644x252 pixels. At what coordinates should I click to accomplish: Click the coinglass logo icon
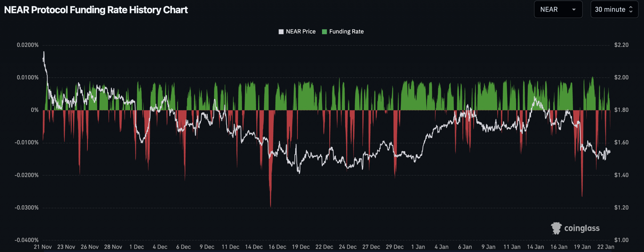(x=556, y=228)
